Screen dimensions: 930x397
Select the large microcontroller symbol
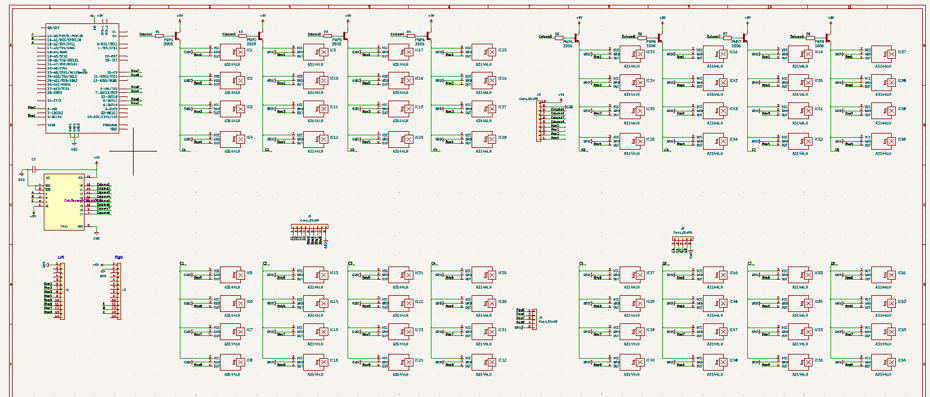click(x=82, y=78)
